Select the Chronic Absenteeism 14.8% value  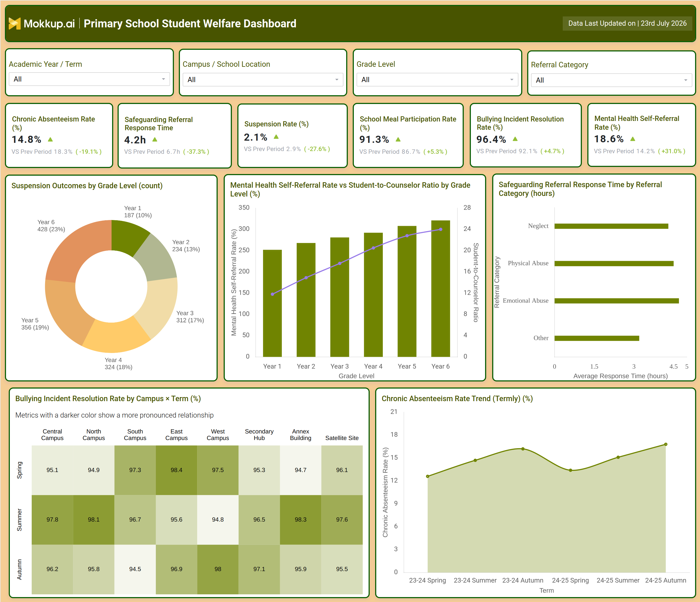[27, 139]
